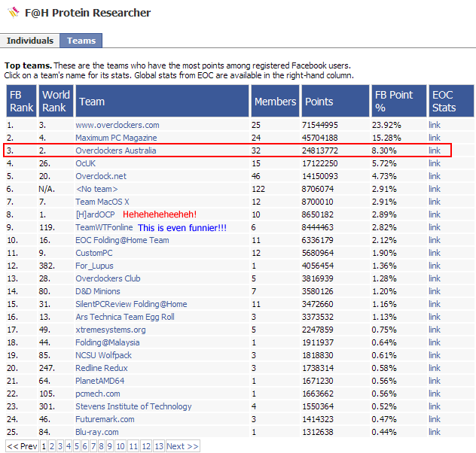Open EOC stats link for TeamWTFonline row
The width and height of the screenshot is (476, 453).
click(435, 227)
